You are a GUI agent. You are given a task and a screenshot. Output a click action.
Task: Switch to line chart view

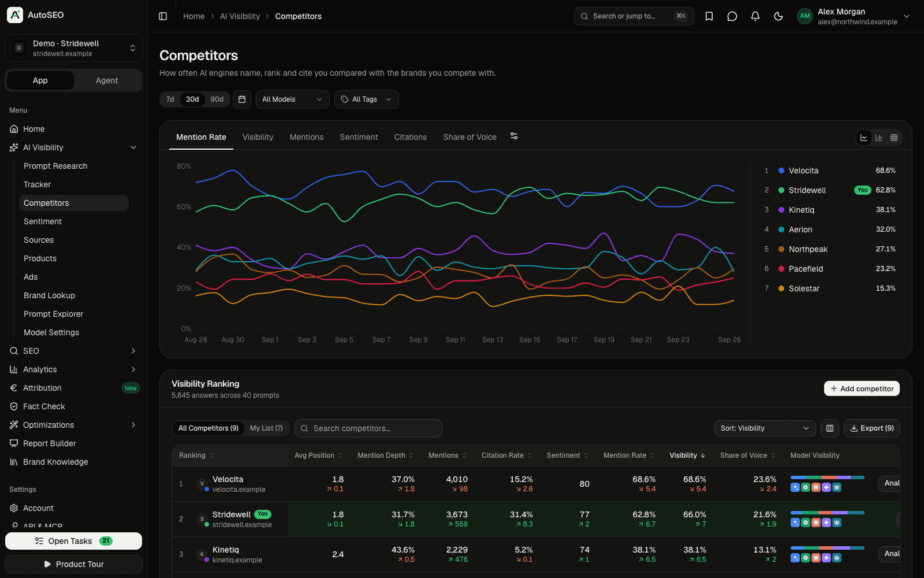click(864, 138)
